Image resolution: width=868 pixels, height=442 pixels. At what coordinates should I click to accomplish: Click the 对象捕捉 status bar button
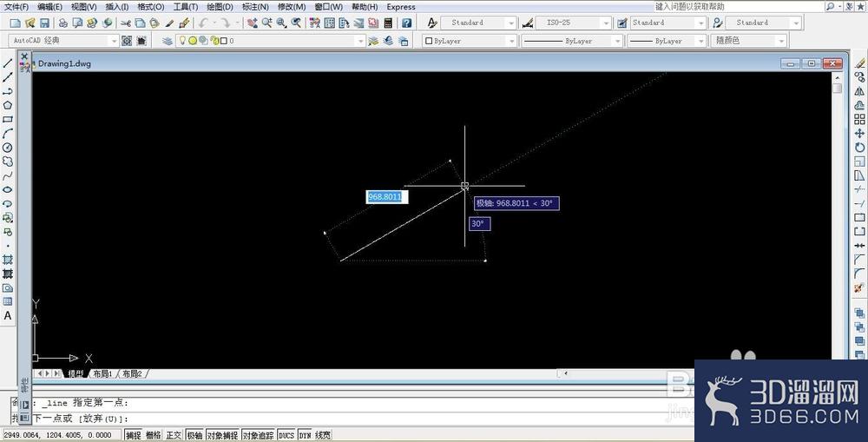pyautogui.click(x=222, y=435)
